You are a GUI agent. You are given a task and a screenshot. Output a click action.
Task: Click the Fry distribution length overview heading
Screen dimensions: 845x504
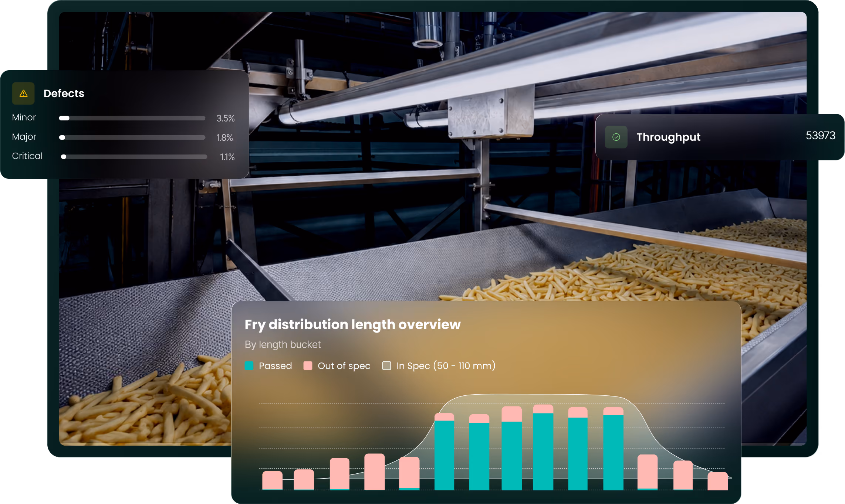(x=352, y=324)
